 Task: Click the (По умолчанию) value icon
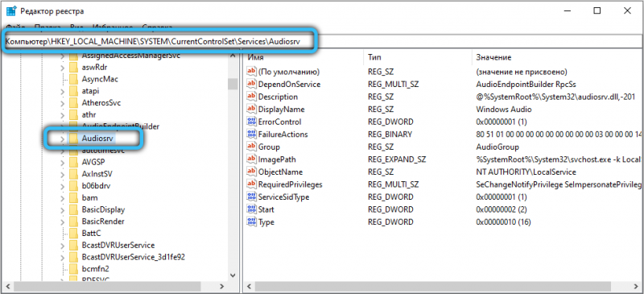251,72
